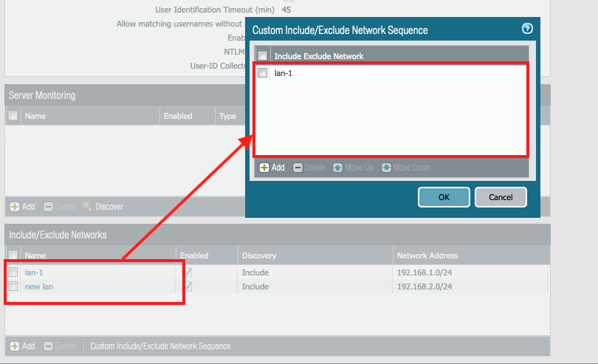Click User Identification Timeout value 45
This screenshot has height=364, width=598.
286,10
